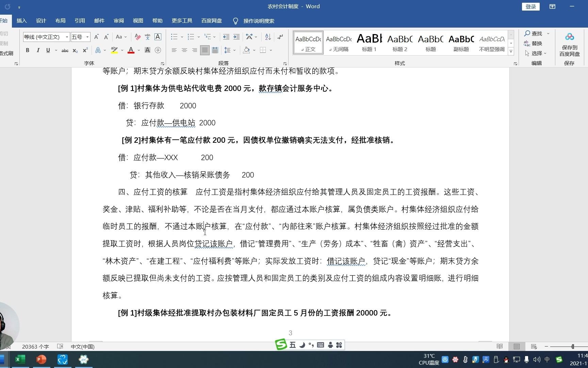This screenshot has width=588, height=368.
Task: Open Select dropdown in Editing group
Action: [536, 53]
